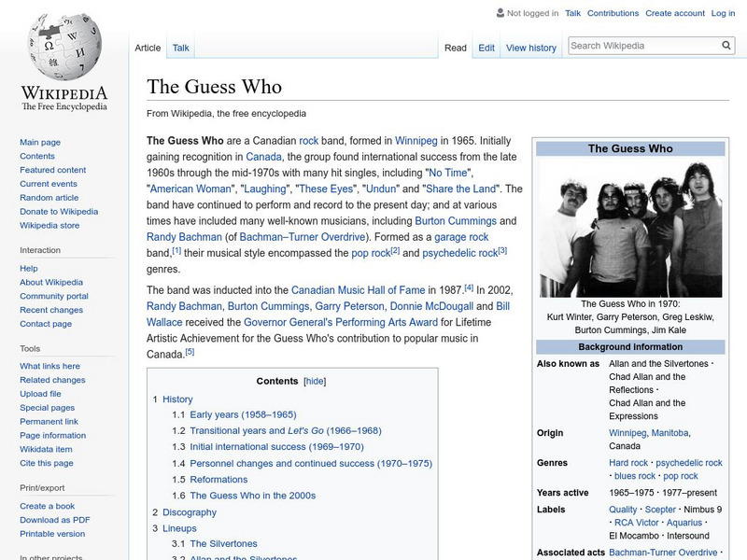Screen dimensions: 747x560
Task: Open Contact page link
Action: pyautogui.click(x=46, y=324)
